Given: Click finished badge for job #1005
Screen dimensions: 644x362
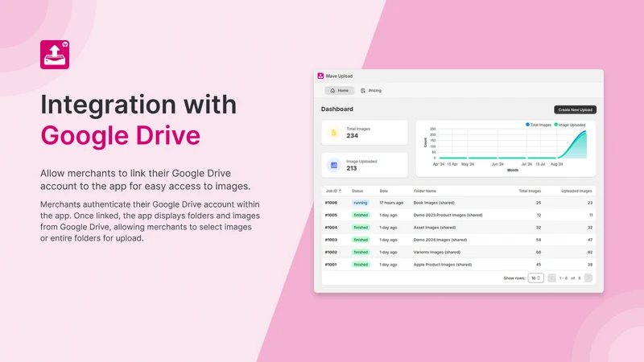Looking at the screenshot, I should pyautogui.click(x=361, y=215).
